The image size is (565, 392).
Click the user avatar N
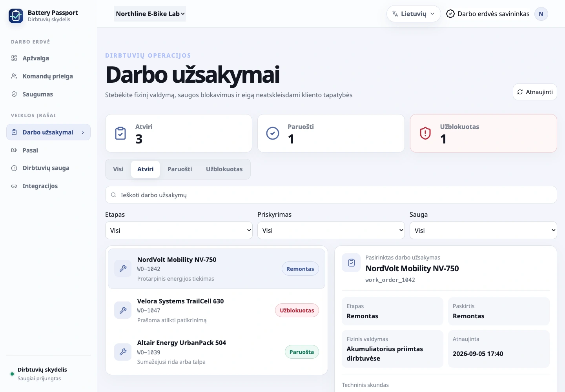pyautogui.click(x=541, y=14)
